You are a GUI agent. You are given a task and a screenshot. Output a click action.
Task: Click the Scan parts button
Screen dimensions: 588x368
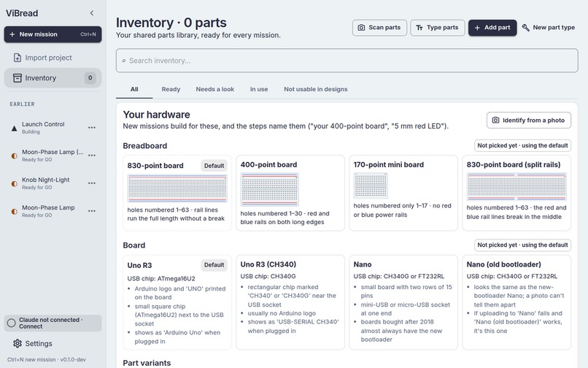coord(379,28)
